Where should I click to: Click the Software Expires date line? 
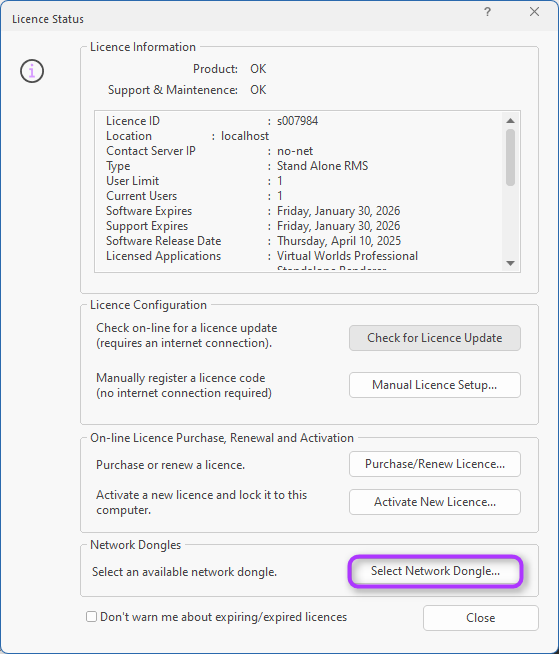[x=253, y=211]
